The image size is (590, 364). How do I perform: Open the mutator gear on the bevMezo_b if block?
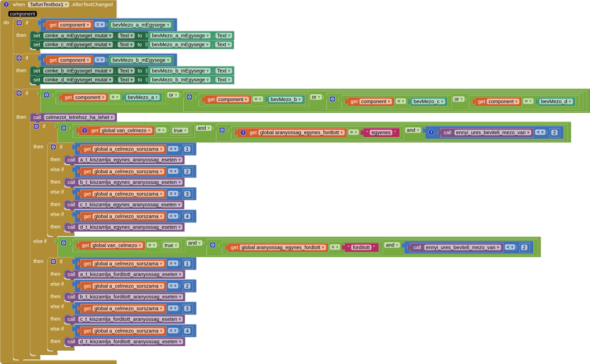[19, 59]
